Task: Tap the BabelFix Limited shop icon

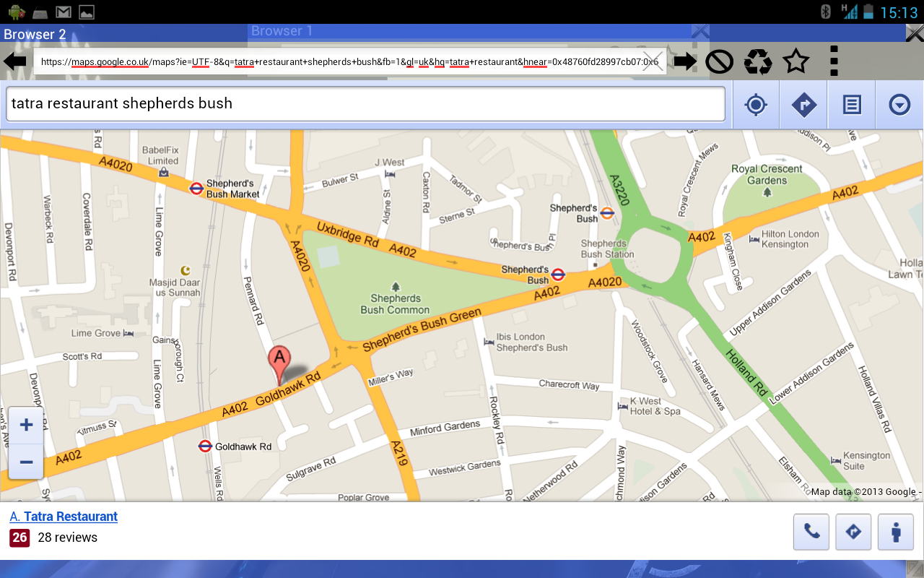Action: coord(164,172)
